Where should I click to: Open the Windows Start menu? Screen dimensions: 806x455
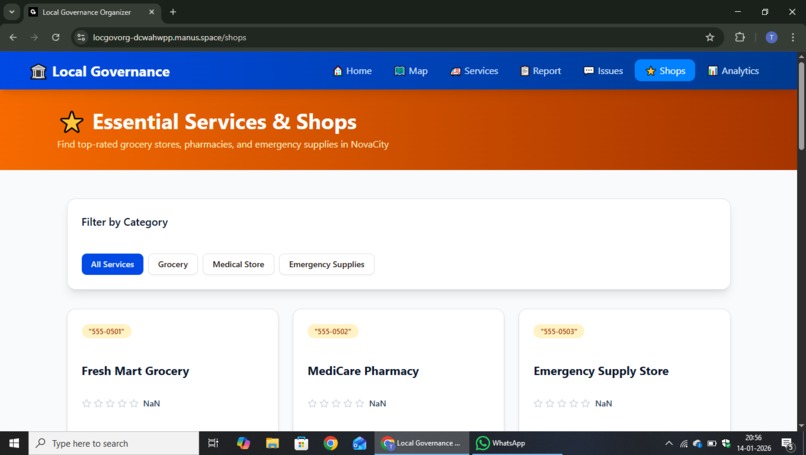click(x=14, y=443)
